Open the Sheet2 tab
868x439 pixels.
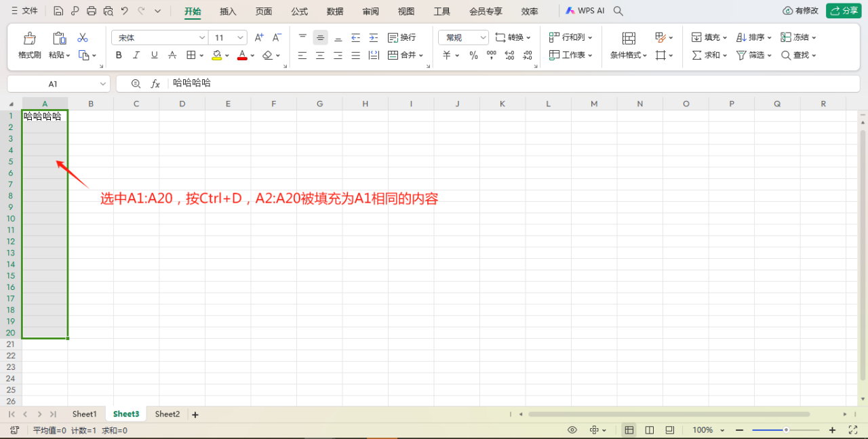(167, 414)
